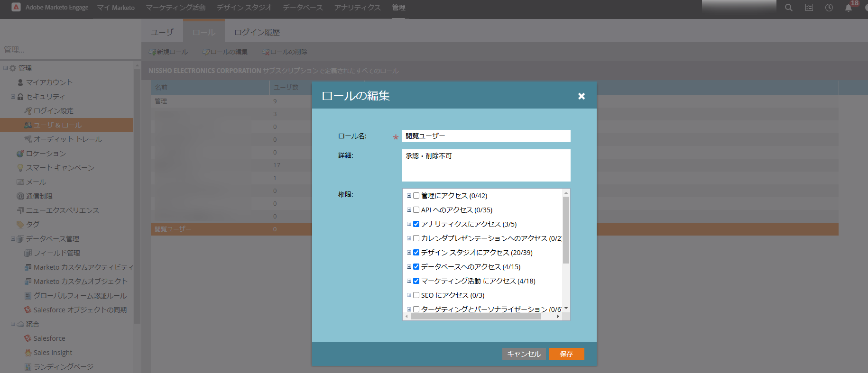Uncheck the アナリティクスにアクセス checkbox

click(416, 224)
